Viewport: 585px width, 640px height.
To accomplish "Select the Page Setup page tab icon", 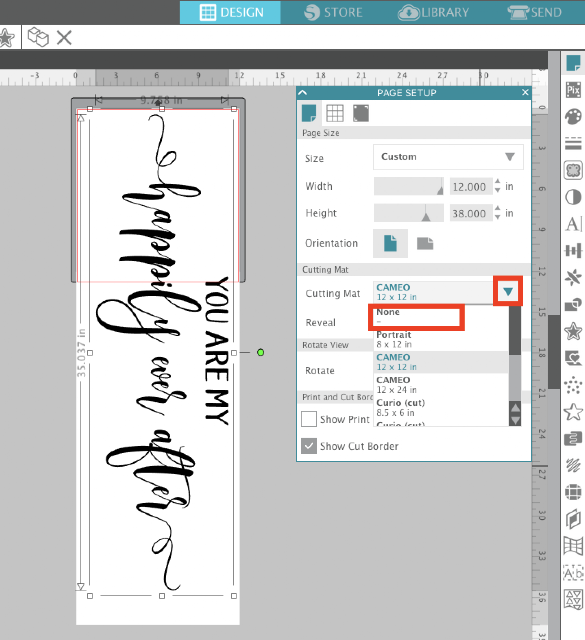I will point(309,113).
